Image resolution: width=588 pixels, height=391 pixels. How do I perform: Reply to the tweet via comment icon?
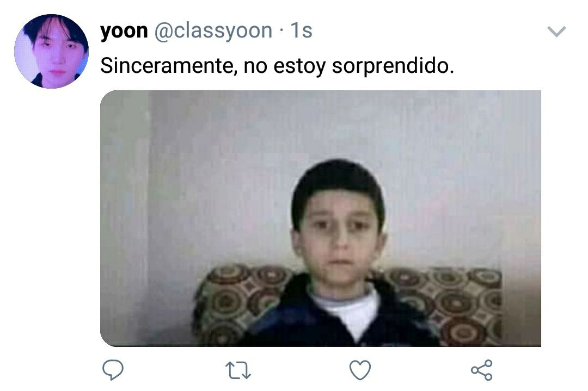[113, 370]
